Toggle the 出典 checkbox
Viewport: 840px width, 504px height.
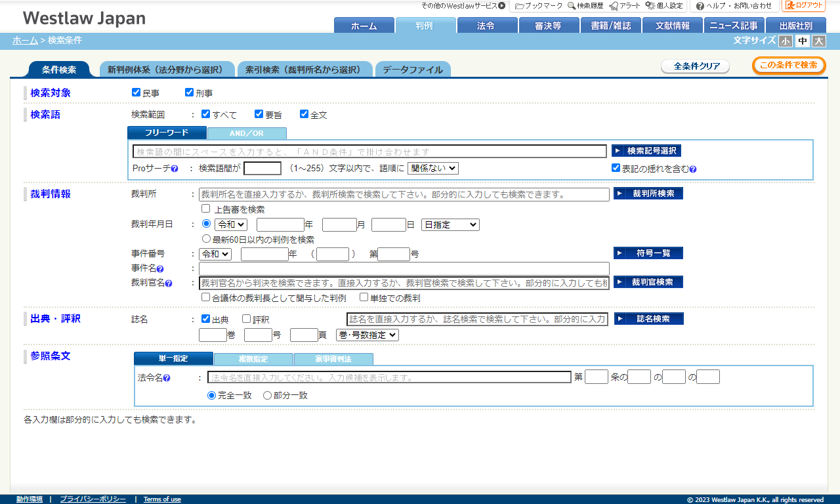pyautogui.click(x=205, y=319)
